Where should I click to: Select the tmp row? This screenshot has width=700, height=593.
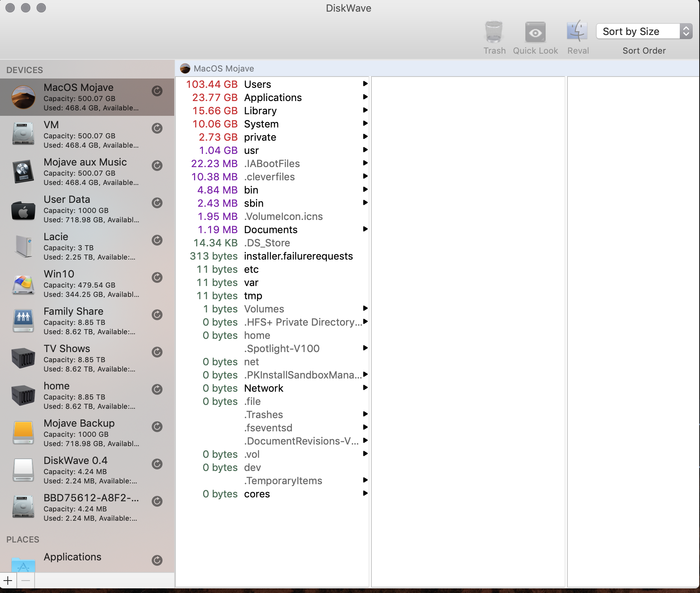click(272, 296)
